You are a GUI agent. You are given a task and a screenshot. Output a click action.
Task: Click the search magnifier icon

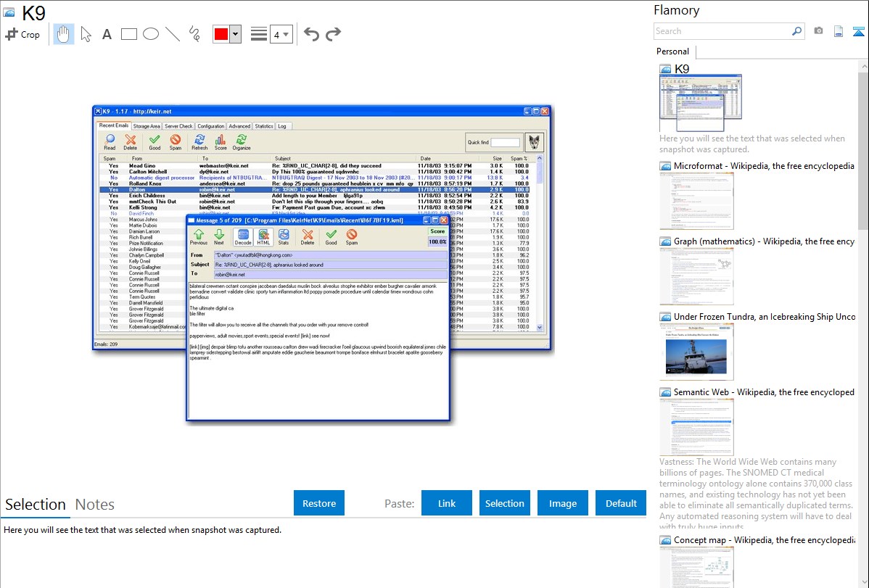pos(796,31)
